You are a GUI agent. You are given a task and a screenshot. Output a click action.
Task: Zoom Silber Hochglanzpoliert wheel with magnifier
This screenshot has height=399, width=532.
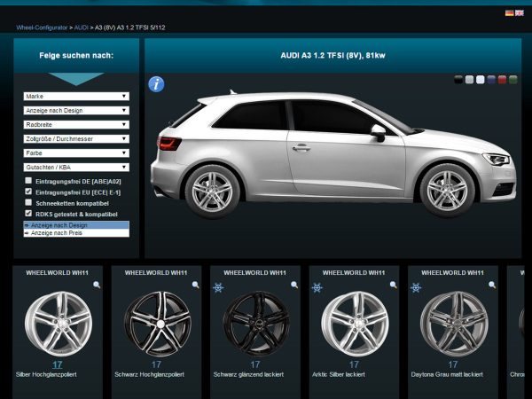pyautogui.click(x=97, y=285)
